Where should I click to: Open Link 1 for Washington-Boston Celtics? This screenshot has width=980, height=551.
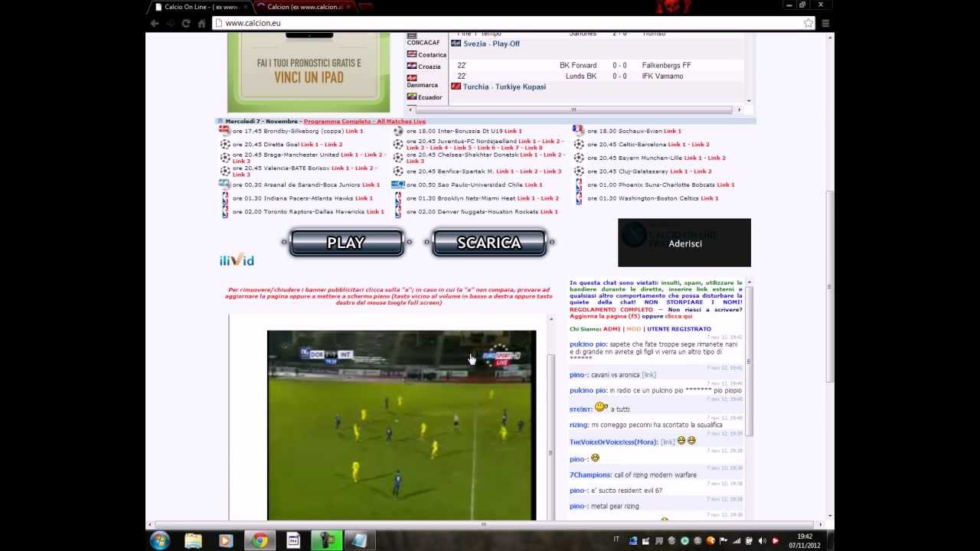point(710,198)
